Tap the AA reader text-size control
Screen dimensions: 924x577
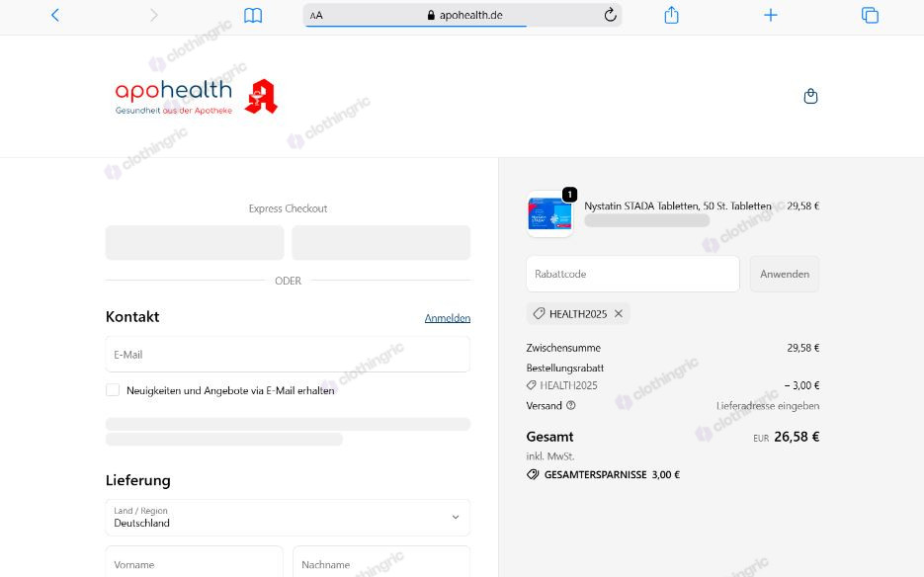316,16
